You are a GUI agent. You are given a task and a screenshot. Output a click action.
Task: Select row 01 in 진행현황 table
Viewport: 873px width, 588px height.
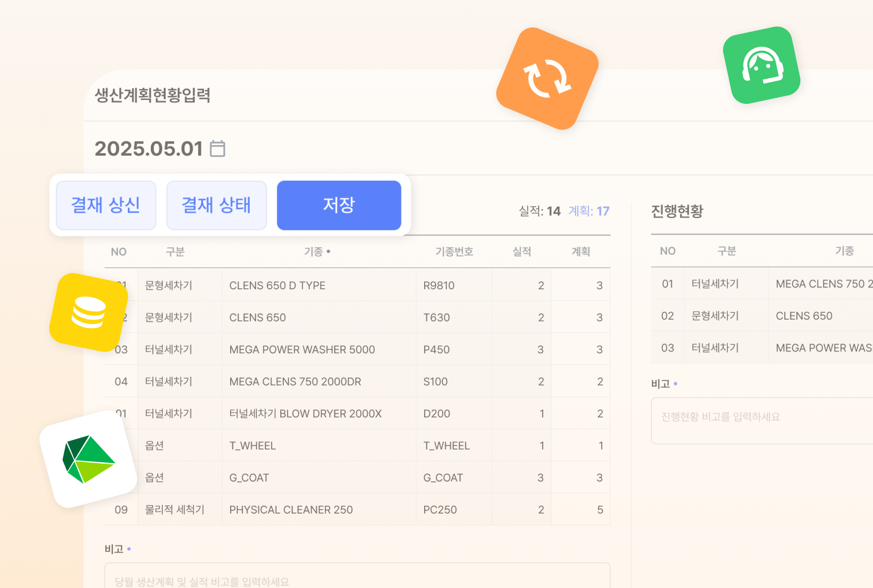pyautogui.click(x=762, y=284)
